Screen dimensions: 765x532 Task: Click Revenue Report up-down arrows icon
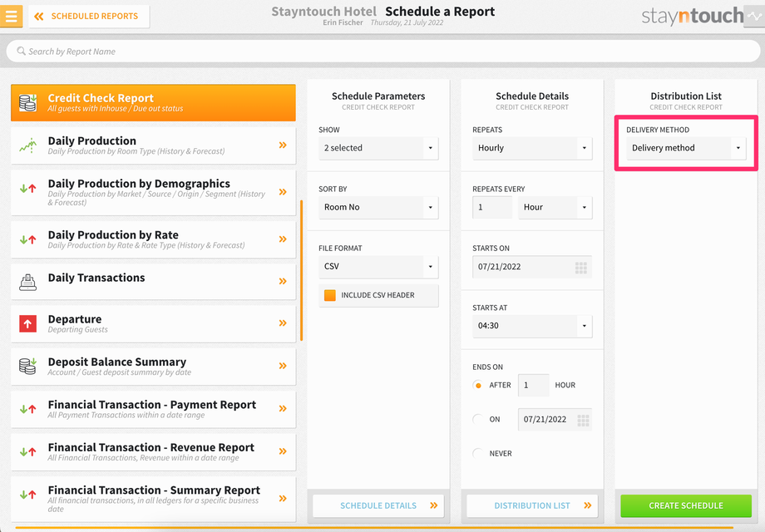click(x=27, y=452)
